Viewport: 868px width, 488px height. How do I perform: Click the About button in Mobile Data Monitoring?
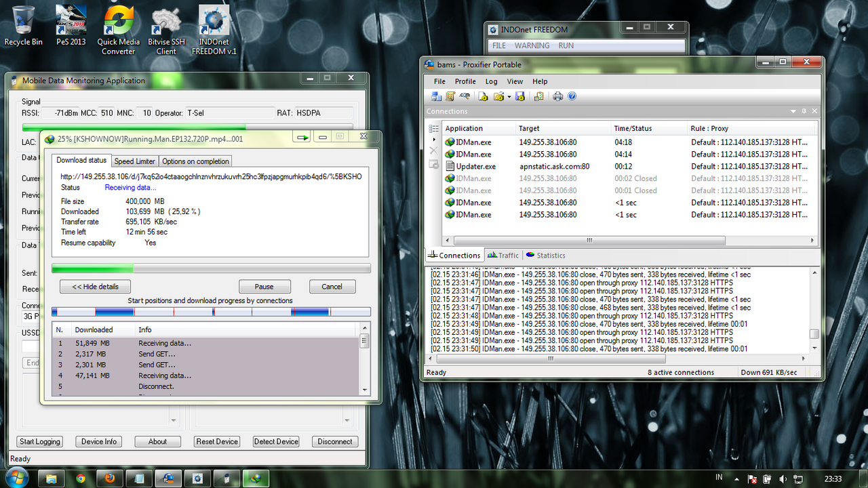(x=157, y=441)
